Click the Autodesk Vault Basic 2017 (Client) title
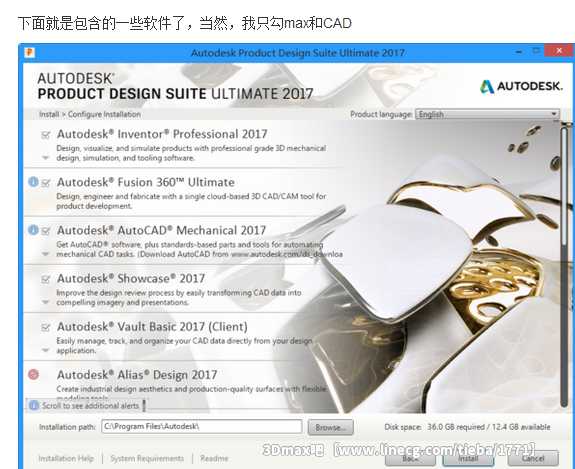The image size is (575, 469). pos(152,326)
